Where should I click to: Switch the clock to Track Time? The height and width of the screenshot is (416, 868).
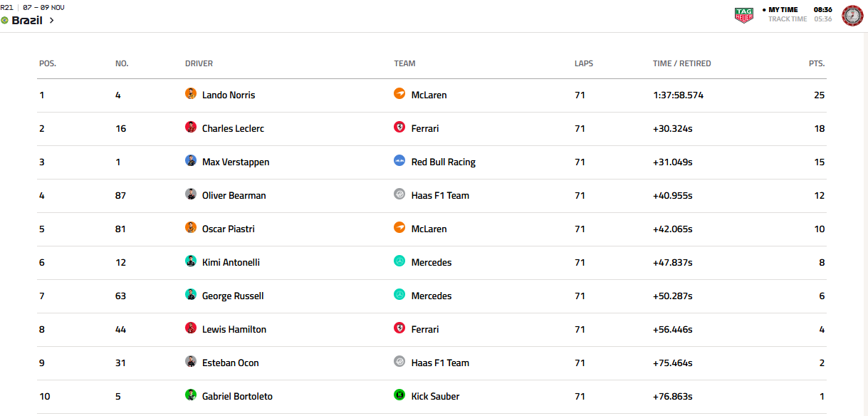click(788, 19)
